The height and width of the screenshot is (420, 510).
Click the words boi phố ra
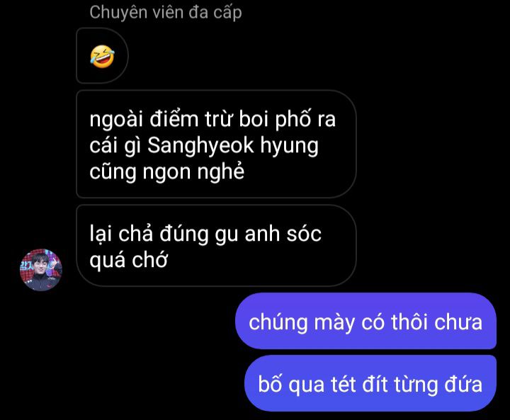click(287, 119)
